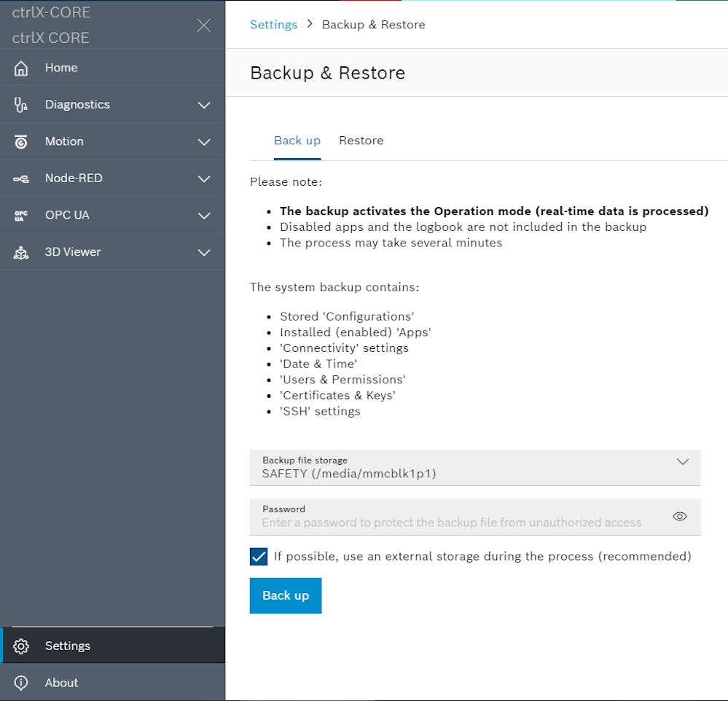Click the 3D Viewer icon

21,252
